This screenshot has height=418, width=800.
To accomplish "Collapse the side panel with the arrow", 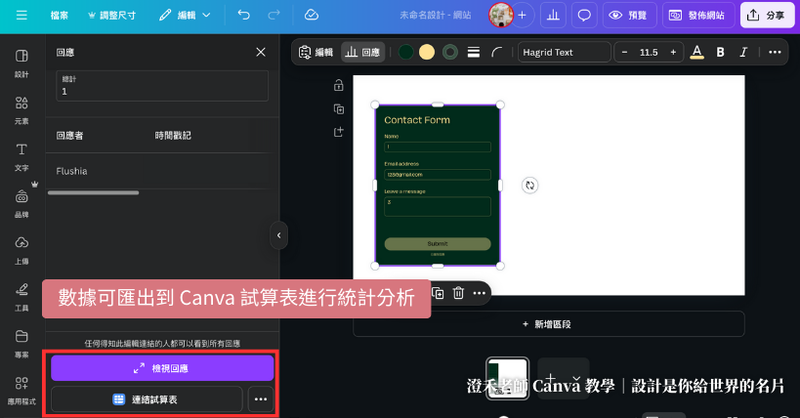I will click(x=279, y=235).
